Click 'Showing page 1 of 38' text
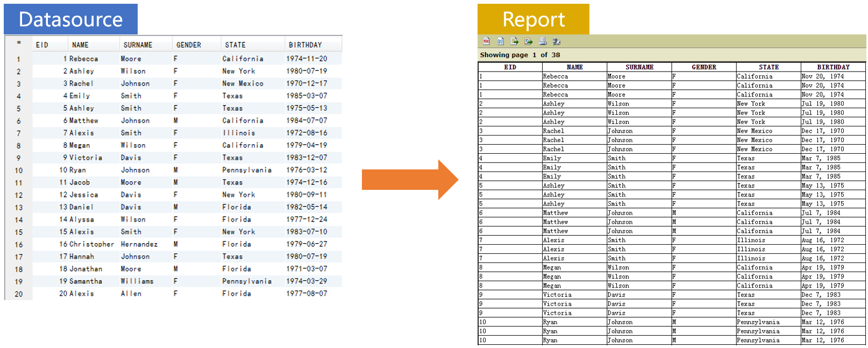 (520, 55)
